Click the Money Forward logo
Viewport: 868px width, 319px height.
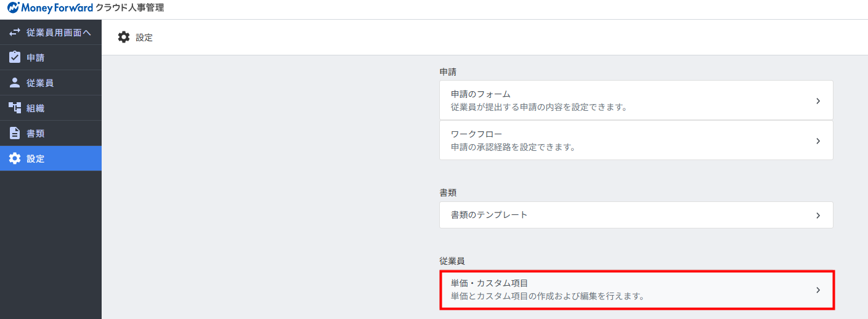point(51,8)
